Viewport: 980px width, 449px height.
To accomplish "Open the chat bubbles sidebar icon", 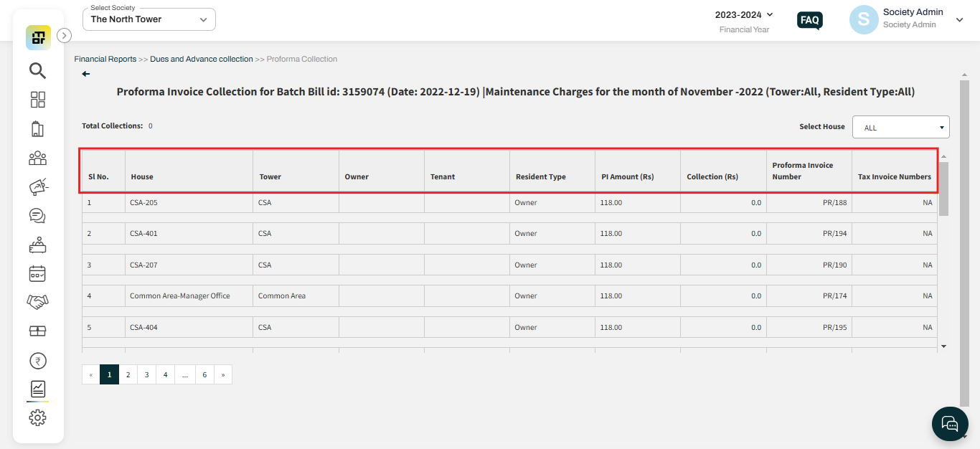I will coord(37,216).
